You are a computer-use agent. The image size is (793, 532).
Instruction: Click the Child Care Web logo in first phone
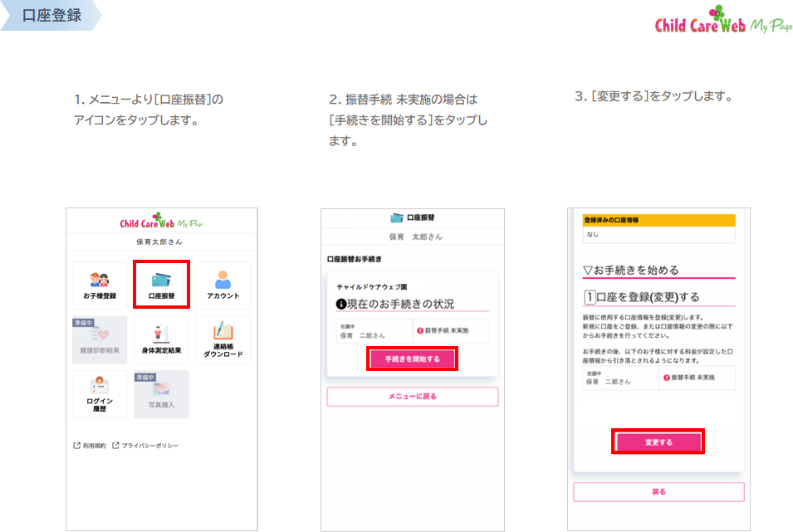[x=161, y=222]
